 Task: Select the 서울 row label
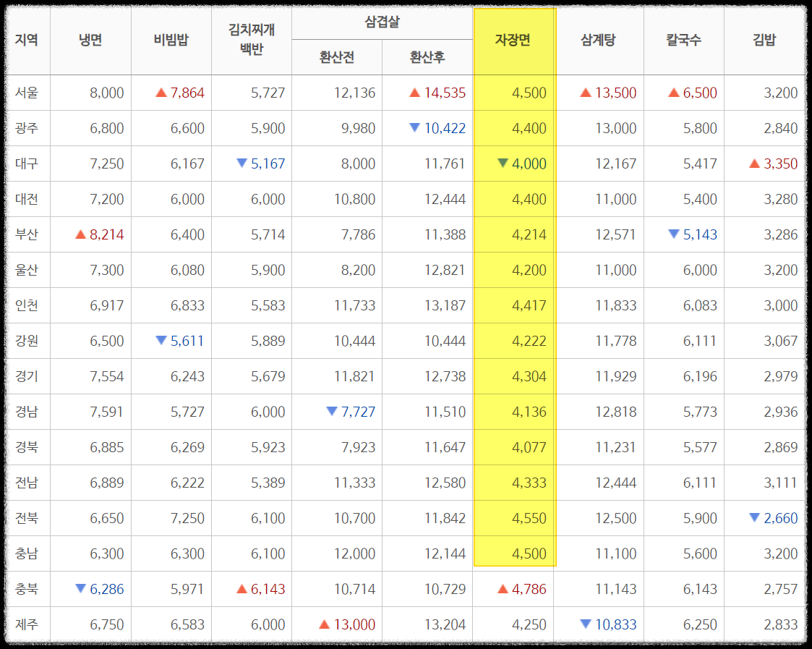[27, 93]
